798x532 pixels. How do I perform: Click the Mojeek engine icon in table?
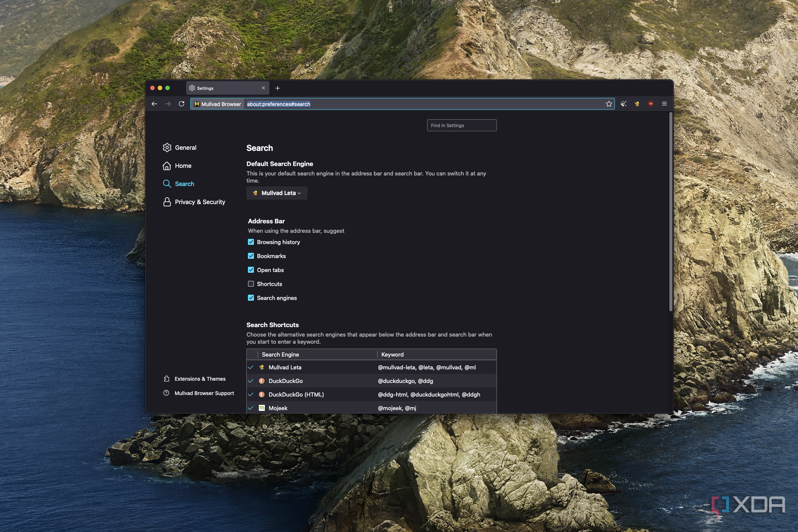point(261,408)
